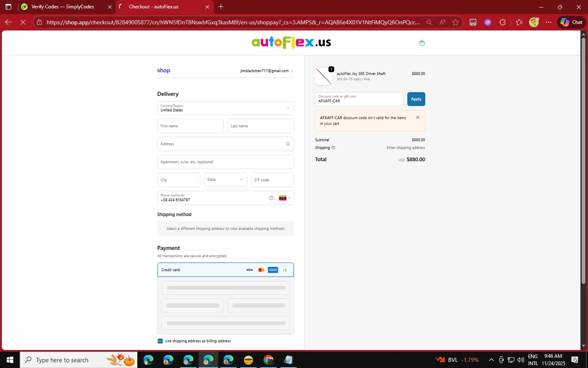
Task: Open Google Chrome from the taskbar
Action: click(x=269, y=360)
